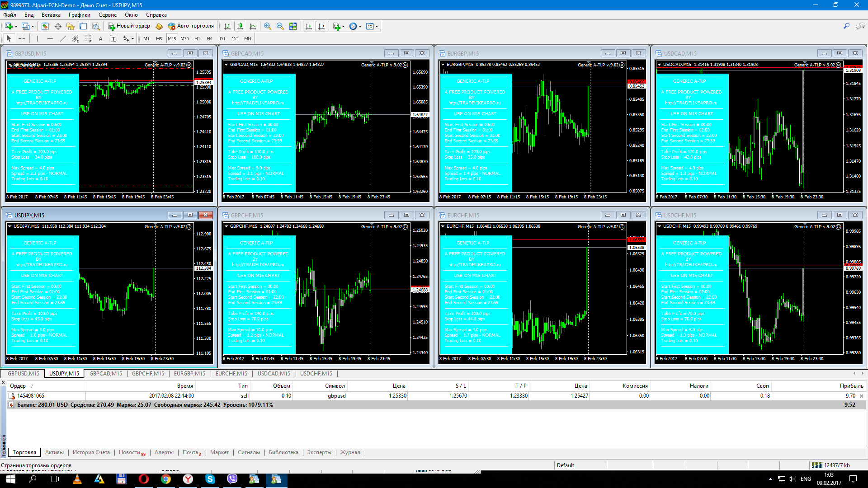The width and height of the screenshot is (868, 488).
Task: Set timeframe to M30
Action: tap(184, 38)
